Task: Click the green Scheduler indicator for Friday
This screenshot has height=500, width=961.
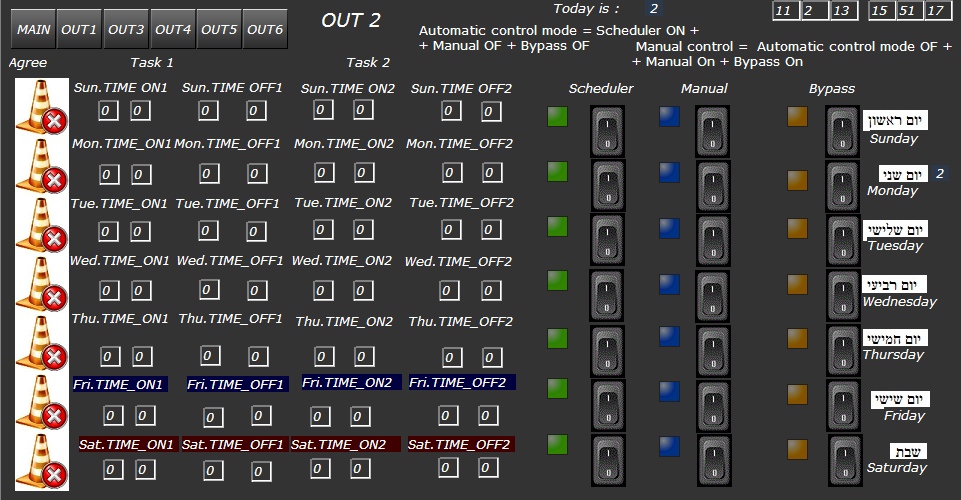Action: pyautogui.click(x=557, y=389)
